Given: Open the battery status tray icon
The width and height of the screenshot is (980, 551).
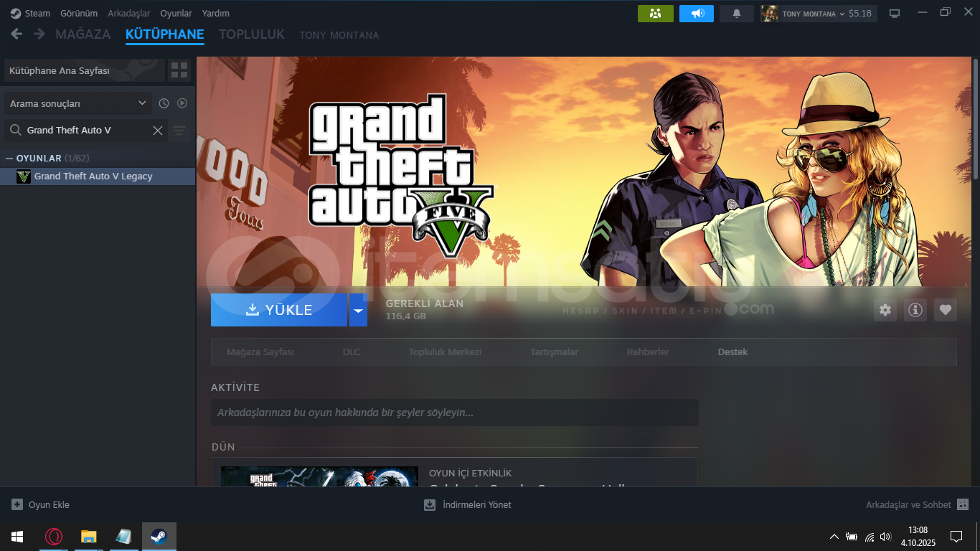Looking at the screenshot, I should click(x=852, y=537).
